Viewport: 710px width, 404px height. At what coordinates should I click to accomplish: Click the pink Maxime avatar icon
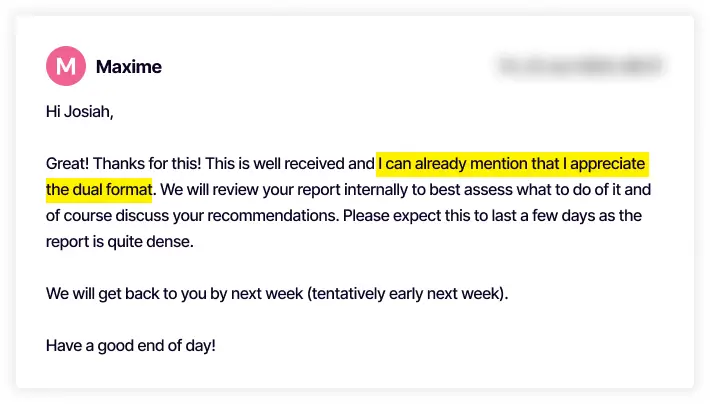click(x=66, y=67)
